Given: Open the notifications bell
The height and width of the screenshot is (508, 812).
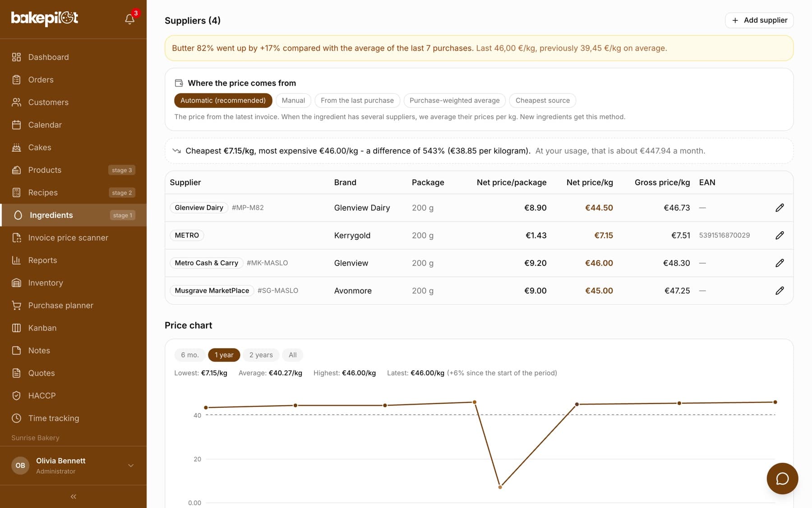Looking at the screenshot, I should point(130,19).
